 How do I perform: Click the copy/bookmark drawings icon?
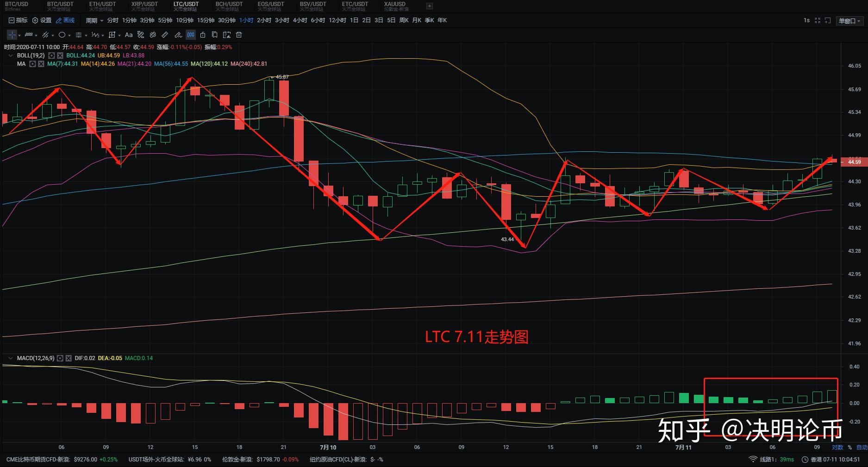[x=214, y=35]
